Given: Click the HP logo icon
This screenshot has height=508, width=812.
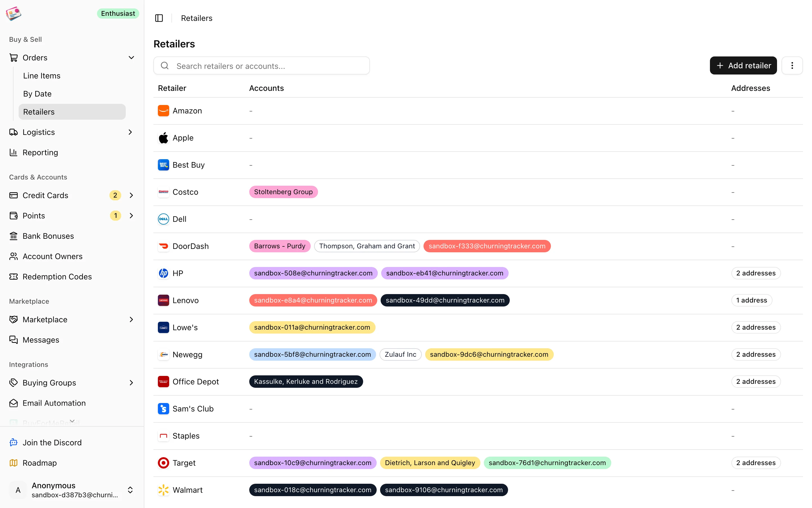Looking at the screenshot, I should [x=164, y=273].
